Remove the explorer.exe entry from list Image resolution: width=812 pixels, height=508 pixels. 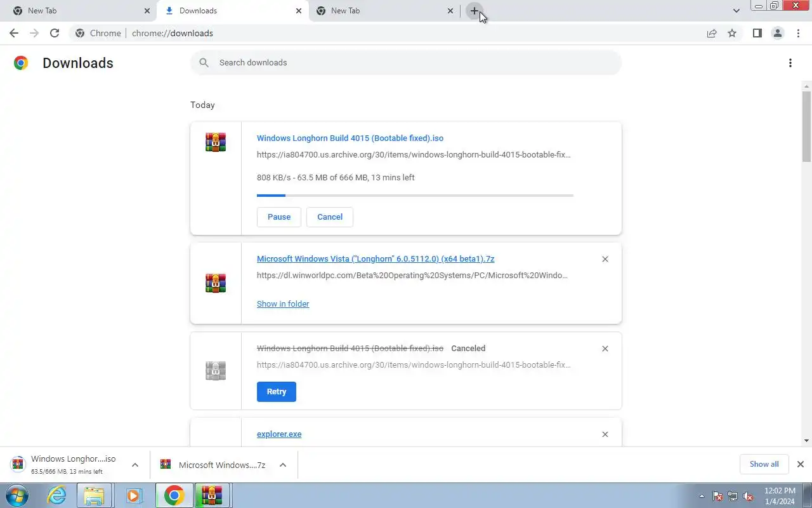click(x=605, y=434)
